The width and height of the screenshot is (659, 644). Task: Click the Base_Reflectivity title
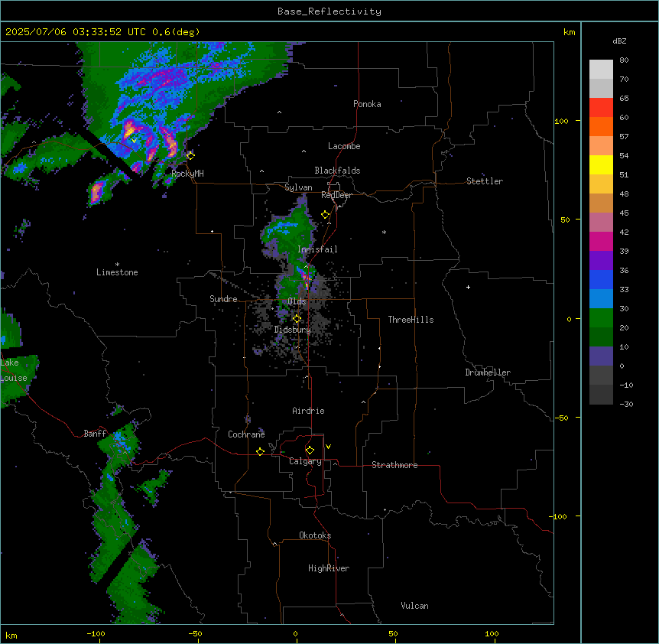pos(329,11)
